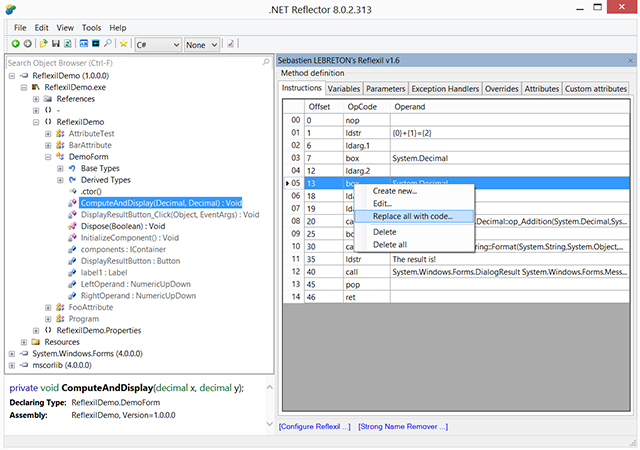Image resolution: width=640 pixels, height=450 pixels.
Task: Select instruction row 12 call MessageBox
Action: coord(456,272)
